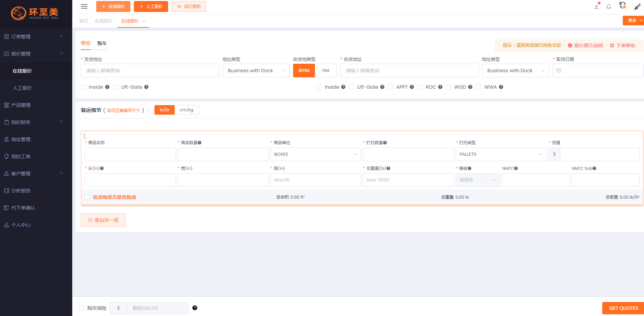Close the active 在线报价 tab
Image resolution: width=644 pixels, height=316 pixels.
[x=144, y=21]
